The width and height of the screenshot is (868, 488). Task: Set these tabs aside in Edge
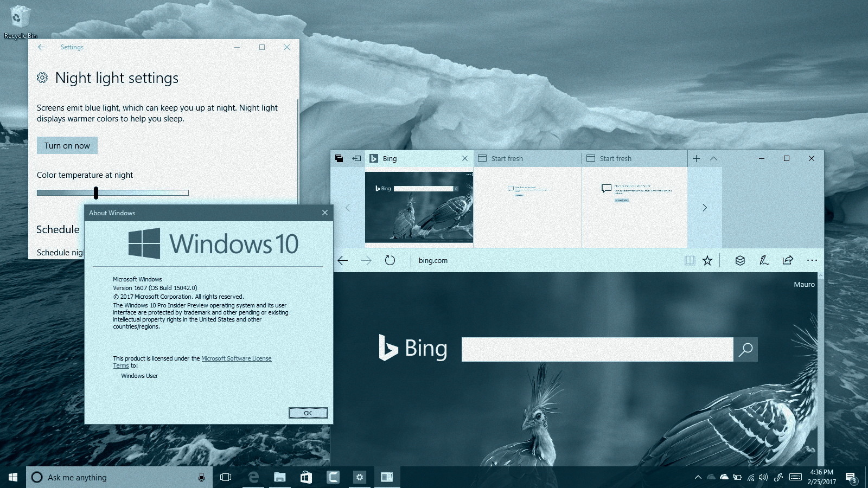click(x=356, y=158)
